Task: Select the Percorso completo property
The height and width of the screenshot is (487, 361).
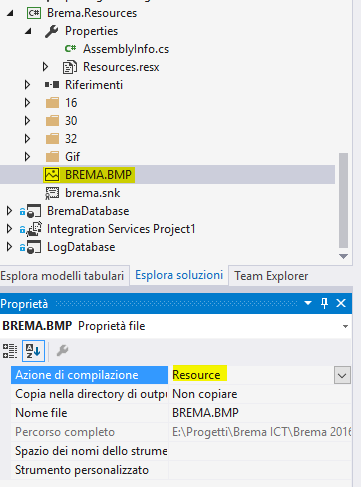Action: (90, 432)
